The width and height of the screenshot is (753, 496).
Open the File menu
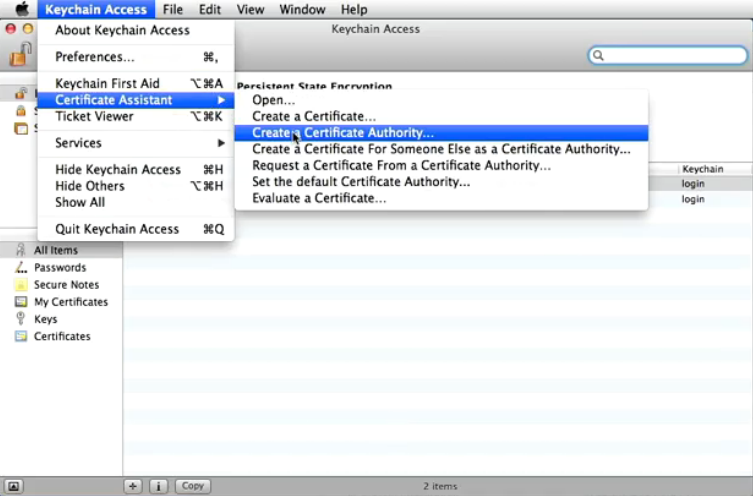pyautogui.click(x=172, y=9)
